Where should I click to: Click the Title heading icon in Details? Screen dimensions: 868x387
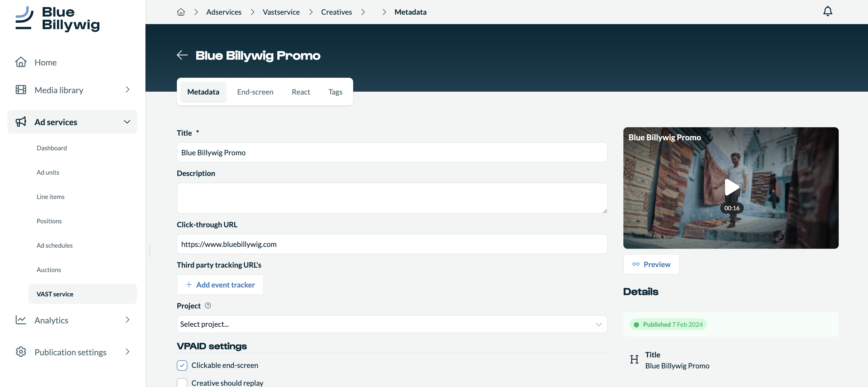click(634, 360)
